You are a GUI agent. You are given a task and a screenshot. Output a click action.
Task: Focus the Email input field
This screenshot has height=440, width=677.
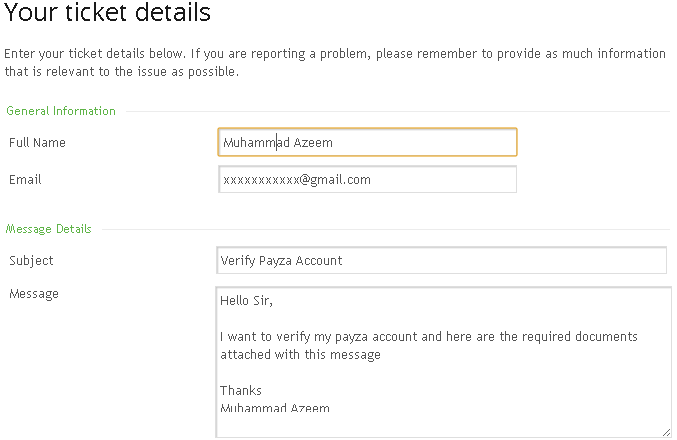(366, 180)
